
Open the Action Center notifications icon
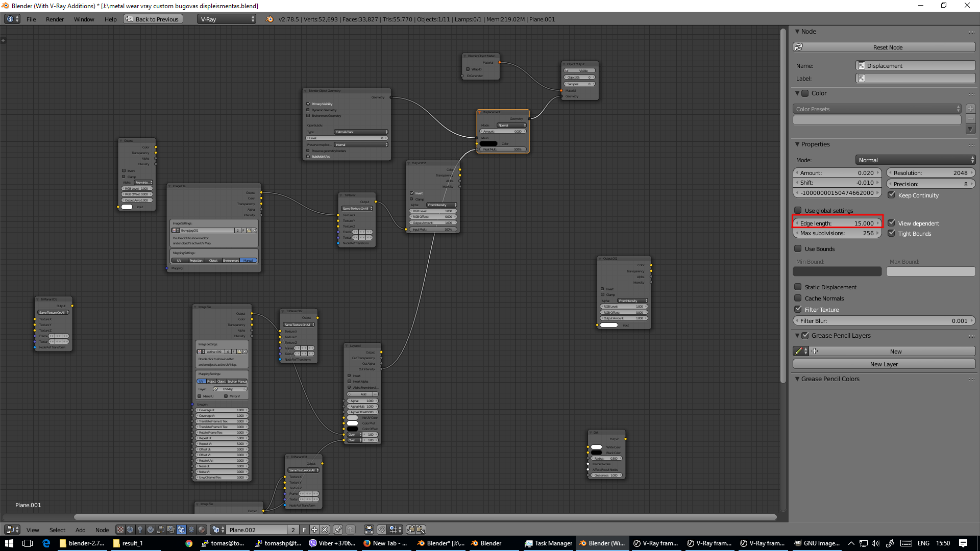[x=963, y=543]
